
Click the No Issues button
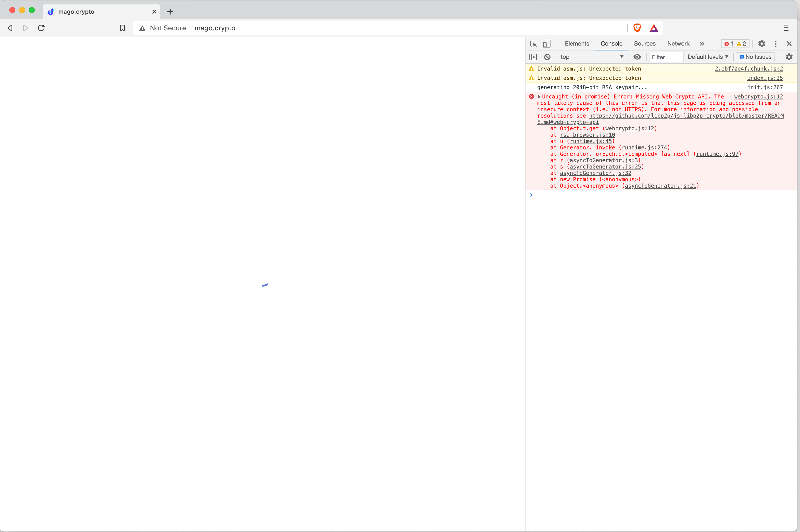[x=755, y=57]
